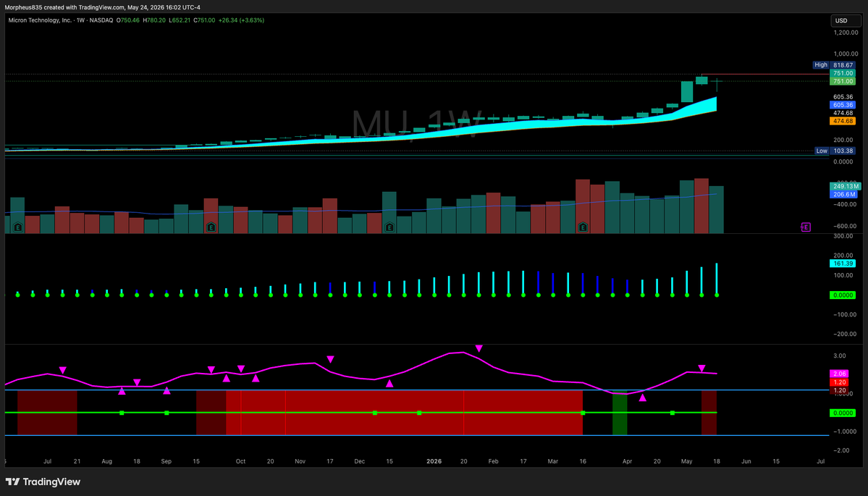
Task: Click the magenta up triangle at Dec 15
Action: tap(389, 383)
